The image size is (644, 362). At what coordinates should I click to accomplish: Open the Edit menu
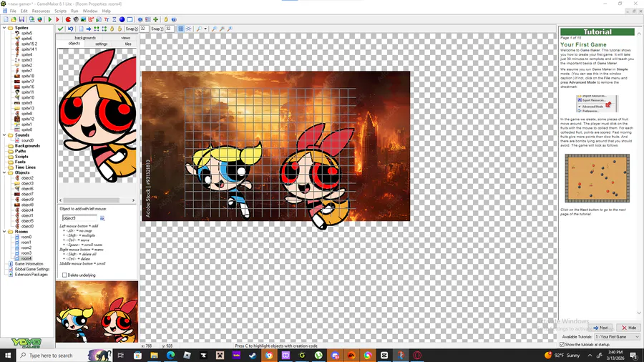24,11
